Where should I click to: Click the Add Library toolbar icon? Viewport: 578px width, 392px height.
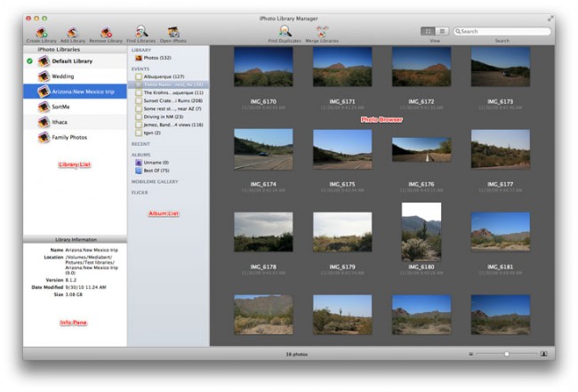coord(73,32)
